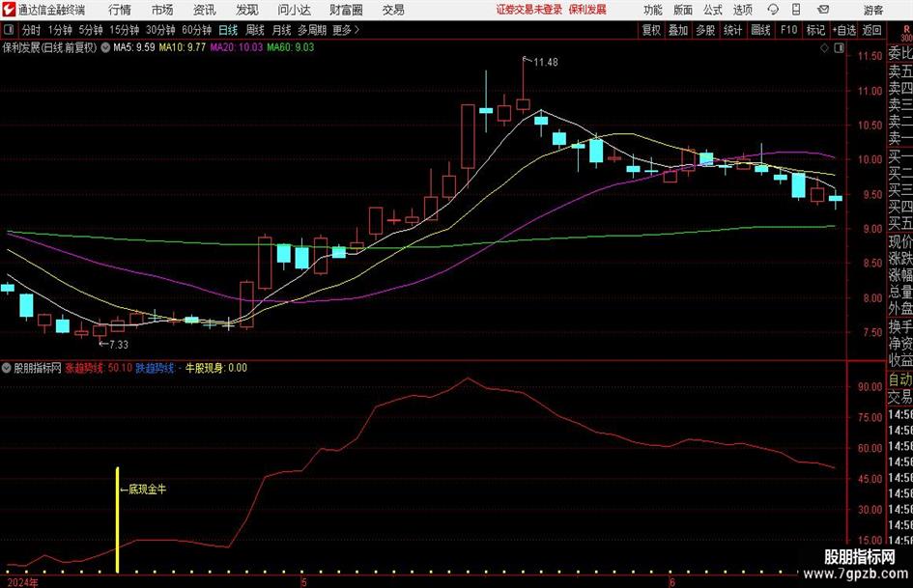Open F10 company information

click(789, 30)
